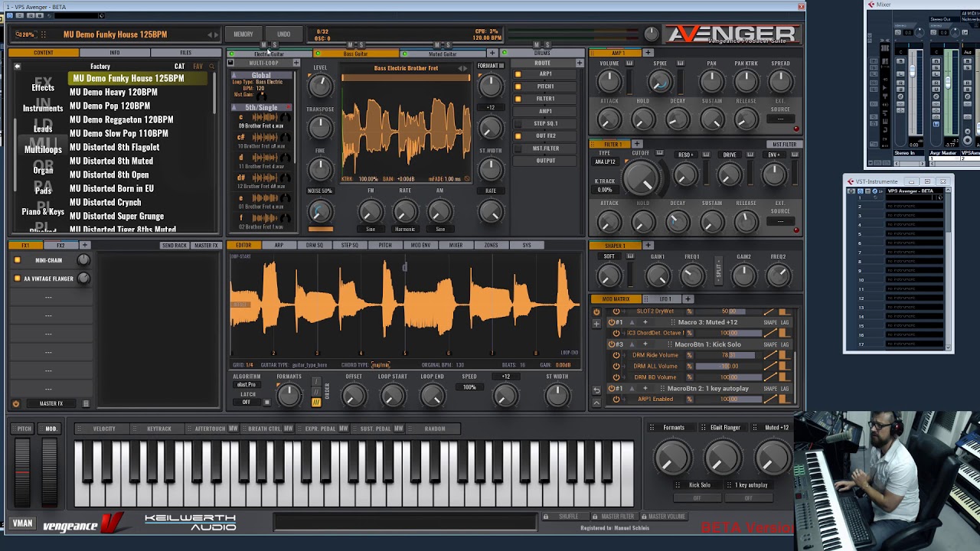
Task: Open the ALGORITHM elast.Pro dropdown
Action: pyautogui.click(x=247, y=384)
